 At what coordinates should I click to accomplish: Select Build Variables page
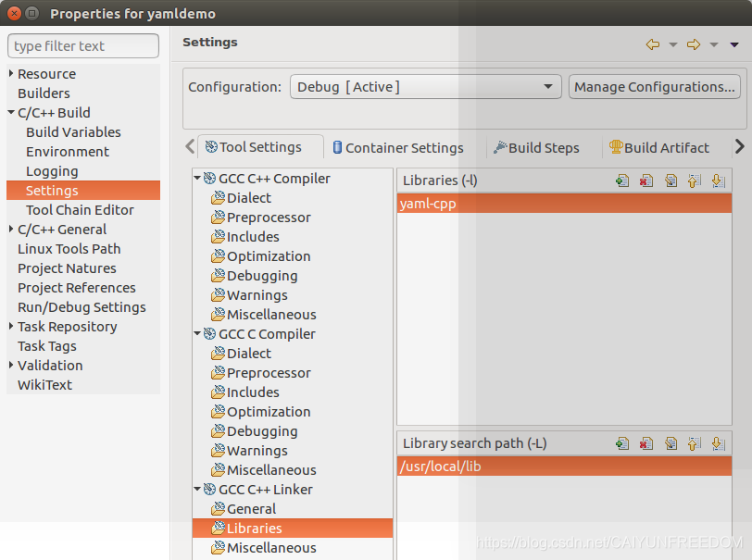click(73, 131)
